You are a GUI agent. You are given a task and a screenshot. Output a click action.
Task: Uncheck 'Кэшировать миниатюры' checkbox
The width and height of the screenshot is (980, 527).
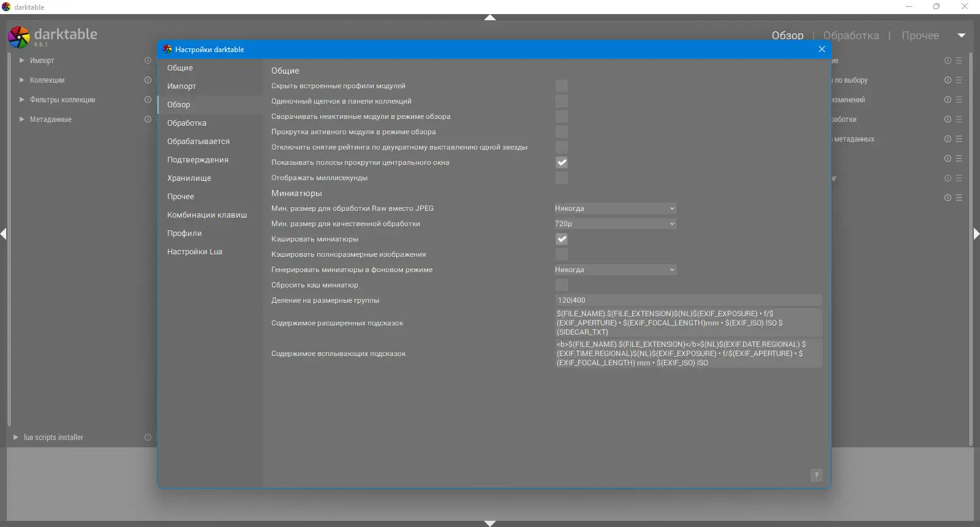click(562, 239)
